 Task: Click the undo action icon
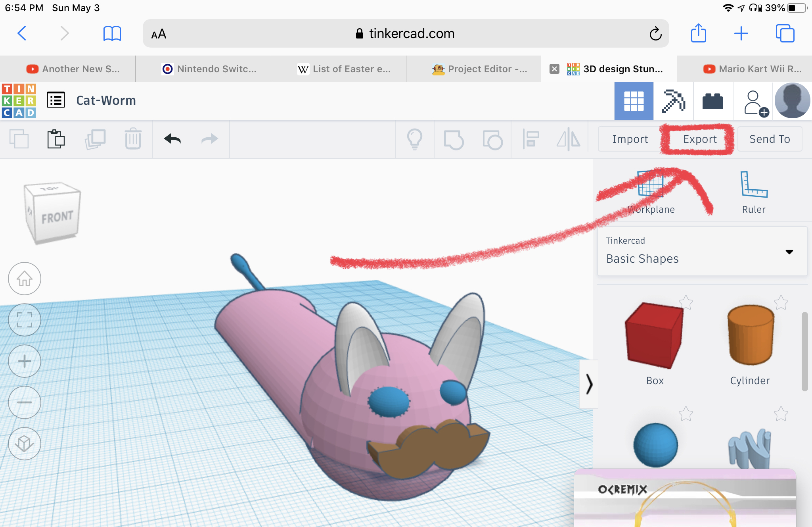172,138
